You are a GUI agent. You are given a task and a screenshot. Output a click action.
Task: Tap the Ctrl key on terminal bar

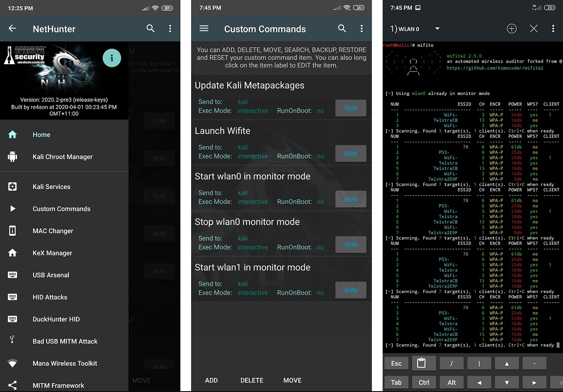[424, 382]
